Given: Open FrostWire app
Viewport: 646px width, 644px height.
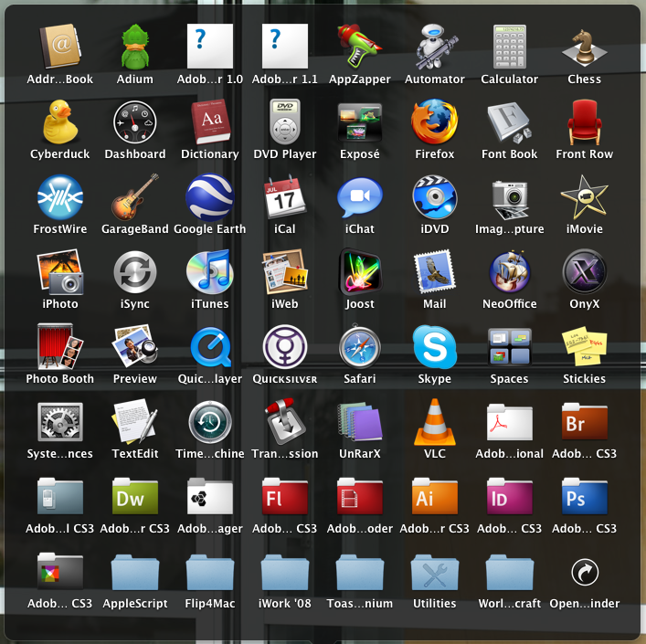Looking at the screenshot, I should pyautogui.click(x=60, y=196).
